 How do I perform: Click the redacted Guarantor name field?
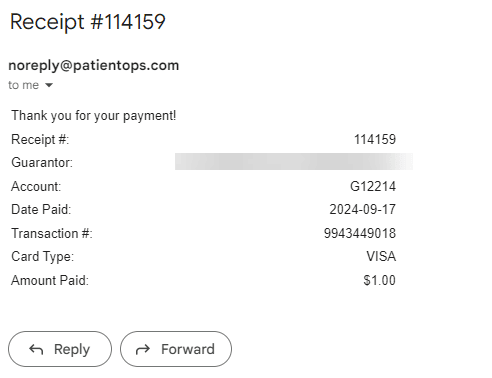point(294,161)
